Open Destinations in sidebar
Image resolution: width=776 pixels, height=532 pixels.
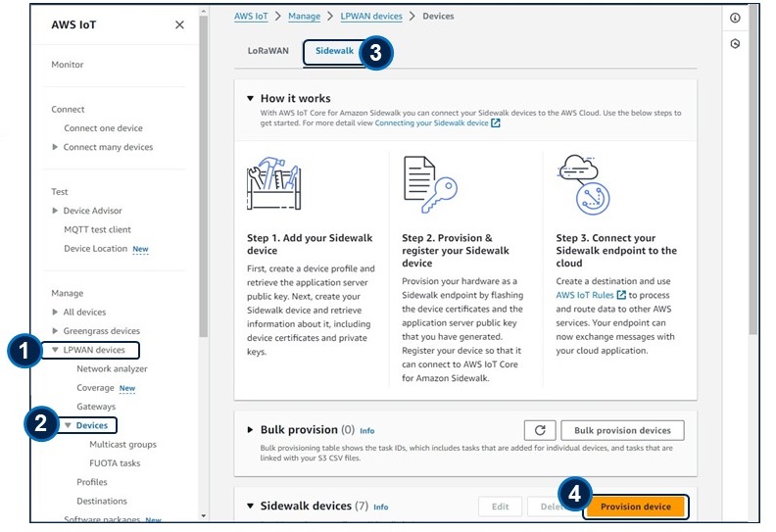102,501
